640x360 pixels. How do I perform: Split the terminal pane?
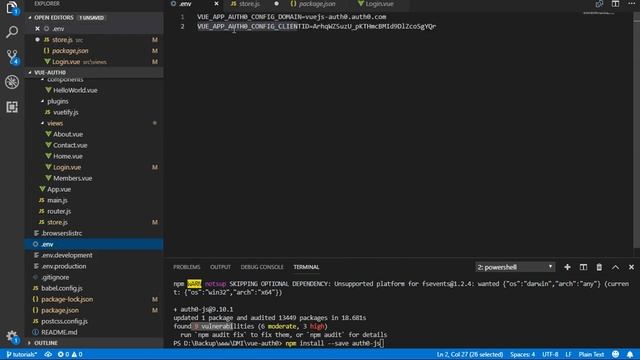click(583, 267)
